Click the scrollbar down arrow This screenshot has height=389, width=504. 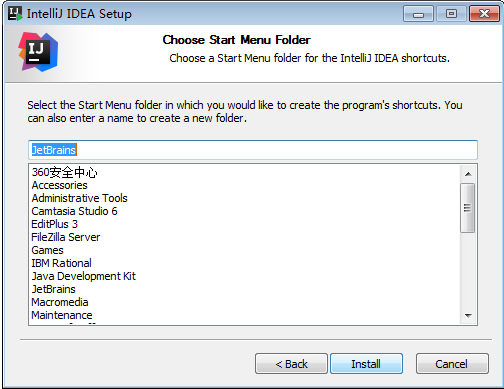(468, 315)
